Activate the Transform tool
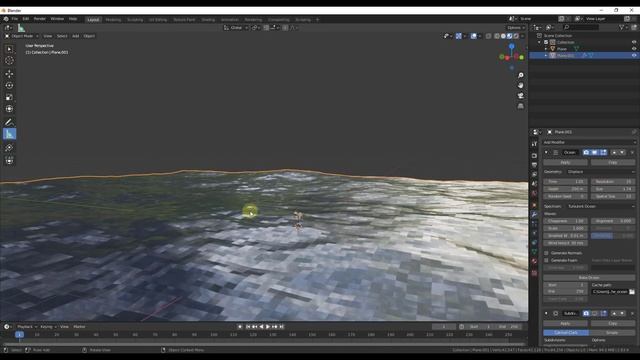Image resolution: width=640 pixels, height=360 pixels. pyautogui.click(x=9, y=109)
